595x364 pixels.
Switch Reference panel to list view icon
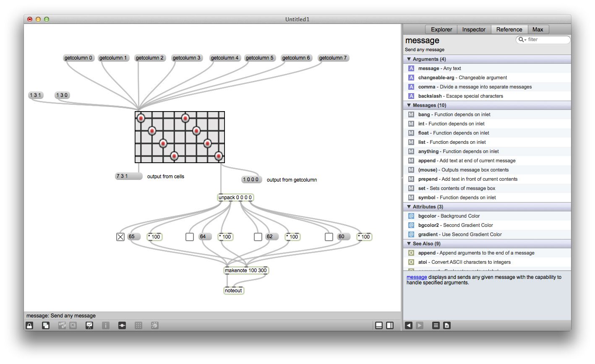[x=436, y=325]
